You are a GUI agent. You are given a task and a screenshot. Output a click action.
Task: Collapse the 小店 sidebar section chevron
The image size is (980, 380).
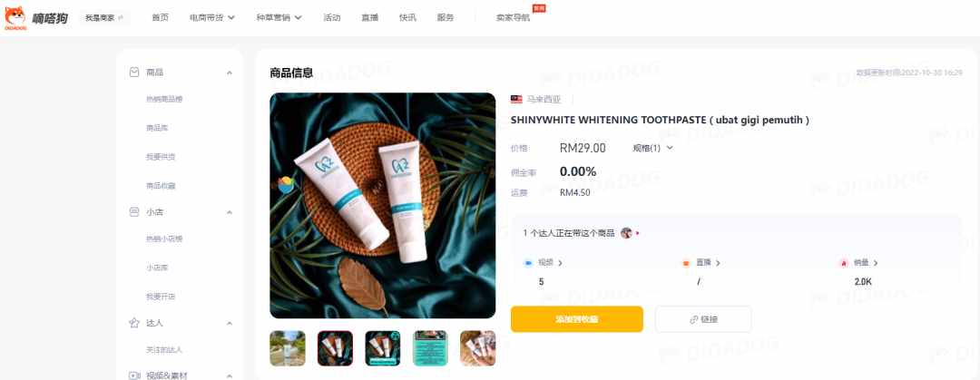(x=230, y=212)
